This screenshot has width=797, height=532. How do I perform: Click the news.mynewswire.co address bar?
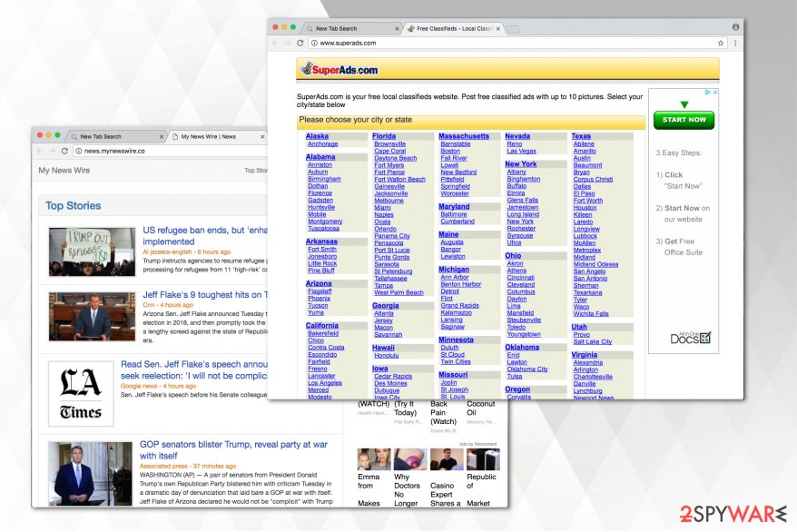[171, 151]
